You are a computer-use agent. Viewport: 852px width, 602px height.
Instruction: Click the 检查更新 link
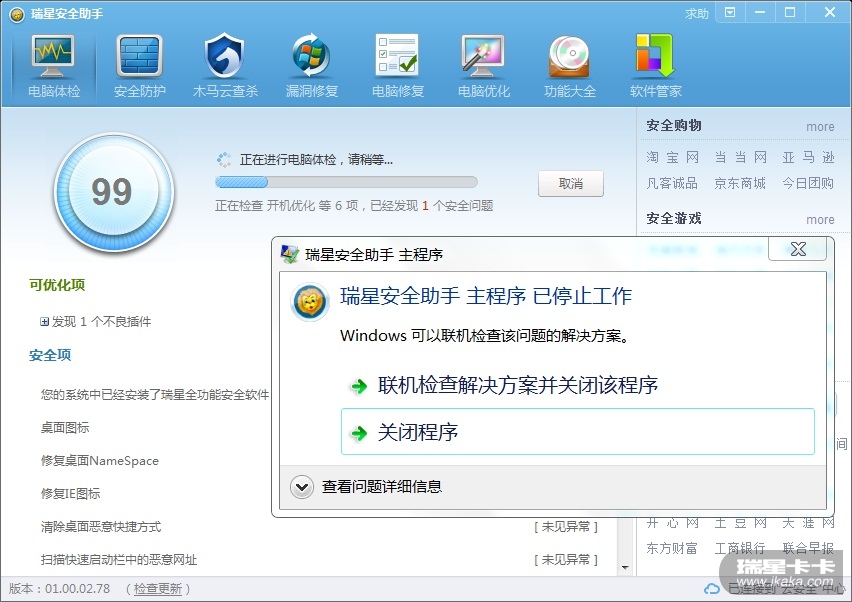158,589
